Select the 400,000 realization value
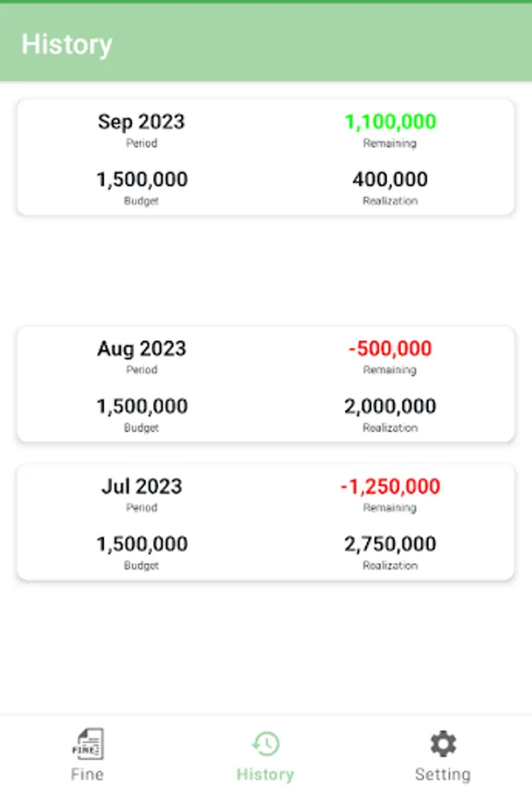Viewport: 532px width, 792px height. [390, 180]
